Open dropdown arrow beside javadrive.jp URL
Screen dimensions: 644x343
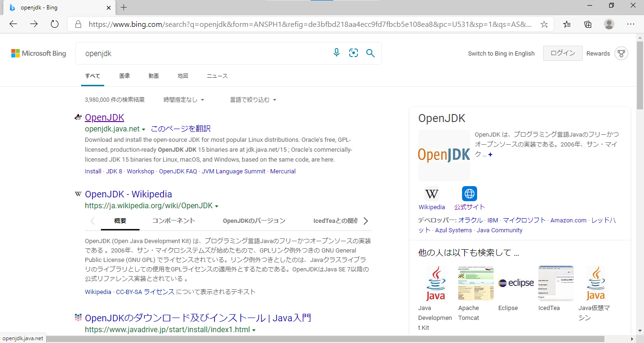(x=254, y=330)
